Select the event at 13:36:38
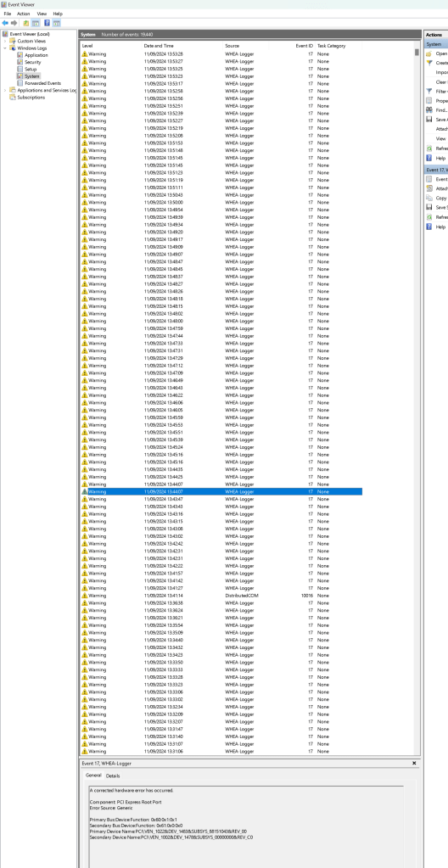 [221, 602]
